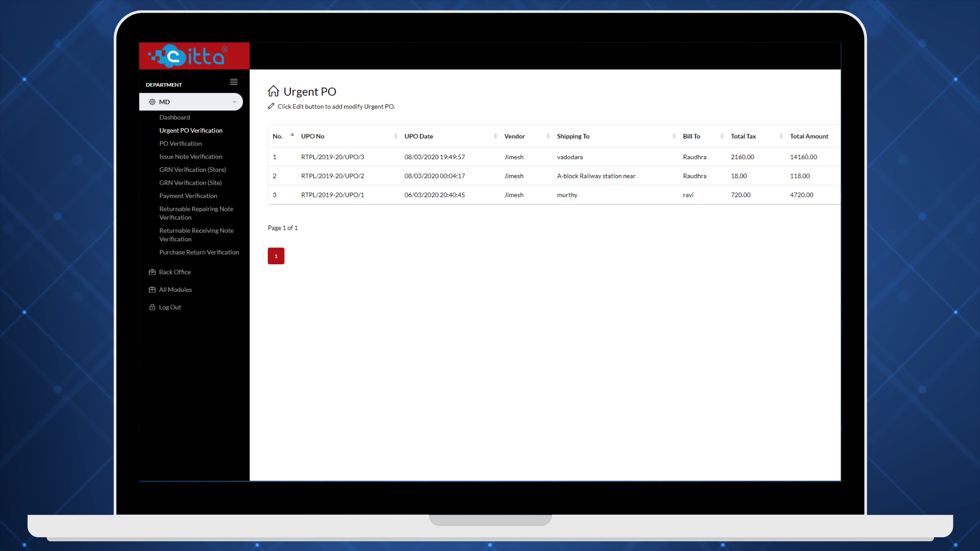Click the Citta logo
The height and width of the screenshot is (551, 980).
coord(188,56)
